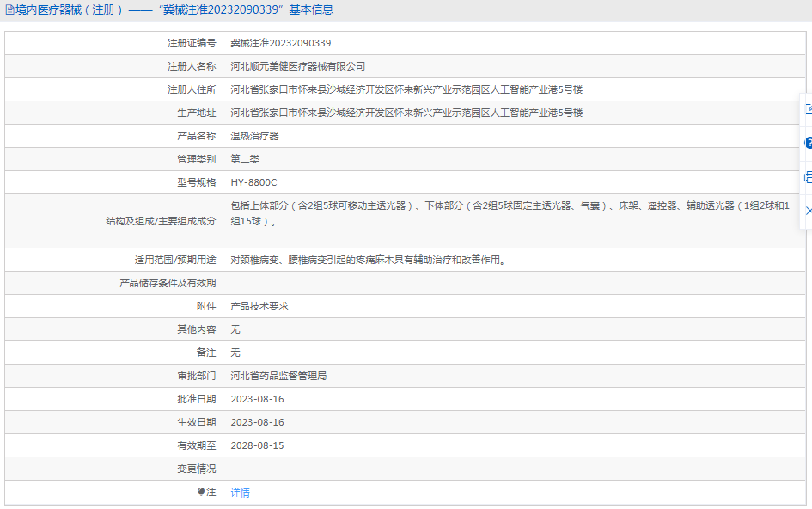
Task: Click the 审批部门 row label
Action: [x=196, y=376]
